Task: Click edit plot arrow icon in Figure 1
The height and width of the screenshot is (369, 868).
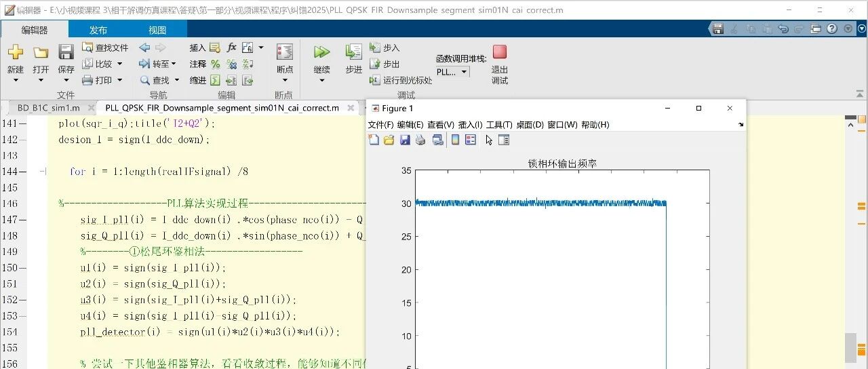Action: point(490,140)
